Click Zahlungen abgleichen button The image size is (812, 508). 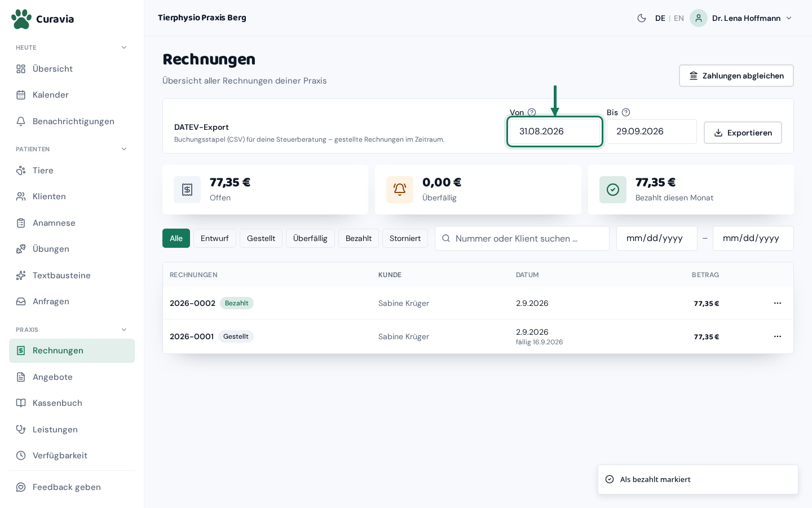tap(736, 76)
